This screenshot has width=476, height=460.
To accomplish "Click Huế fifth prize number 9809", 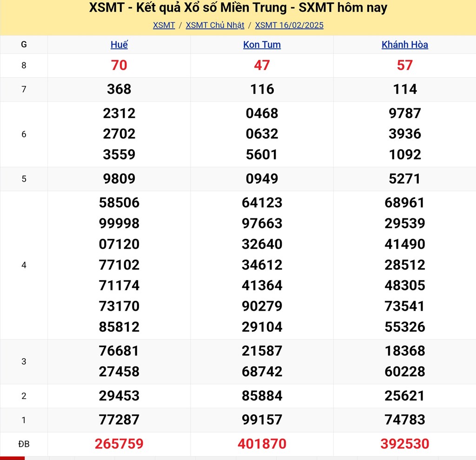I will coord(119,179).
